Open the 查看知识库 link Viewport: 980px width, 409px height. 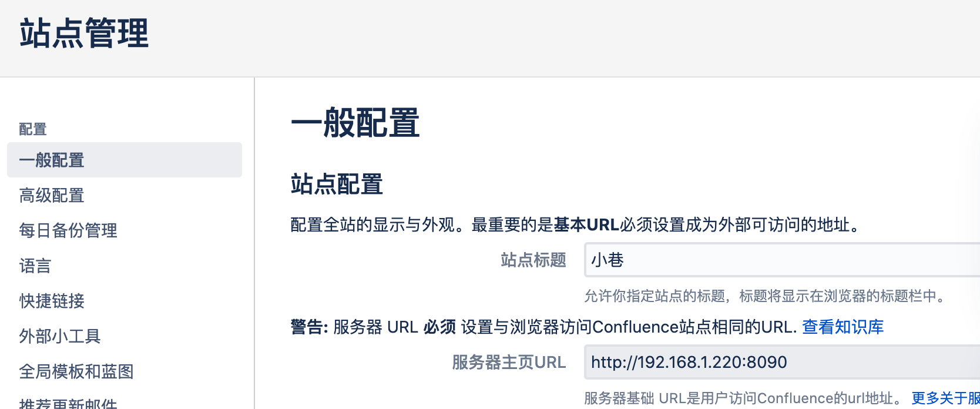(843, 327)
